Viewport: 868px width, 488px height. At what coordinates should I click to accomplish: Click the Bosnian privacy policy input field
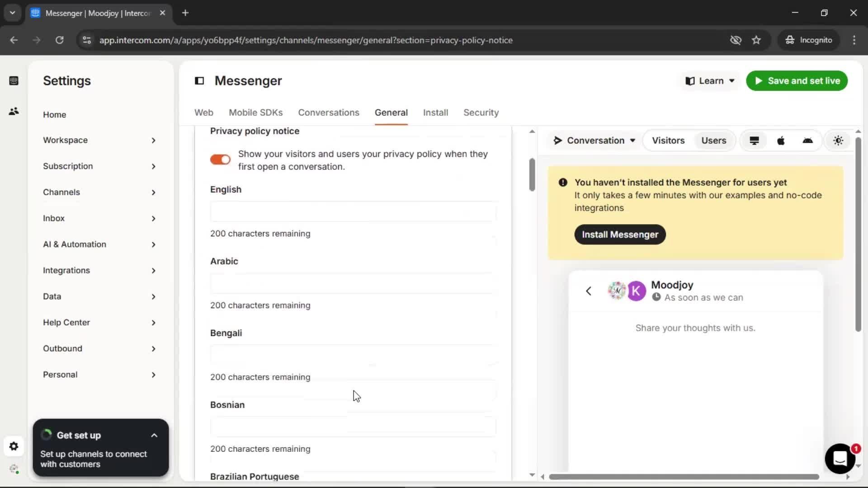coord(353,427)
